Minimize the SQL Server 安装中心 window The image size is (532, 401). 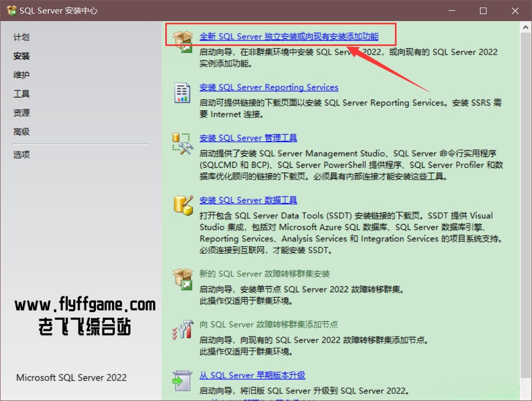coord(452,10)
